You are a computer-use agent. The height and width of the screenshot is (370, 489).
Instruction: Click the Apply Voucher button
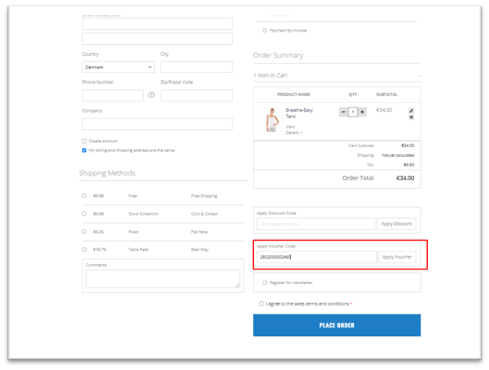pos(397,257)
